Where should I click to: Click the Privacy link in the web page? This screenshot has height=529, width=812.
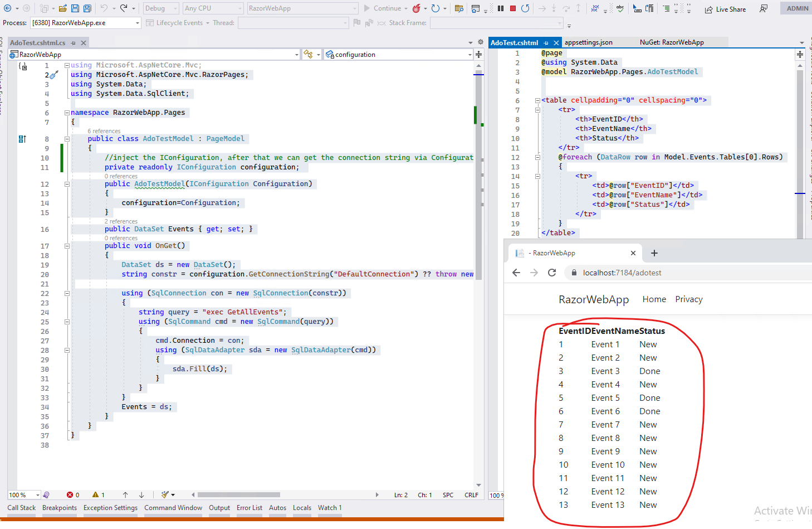(x=689, y=299)
